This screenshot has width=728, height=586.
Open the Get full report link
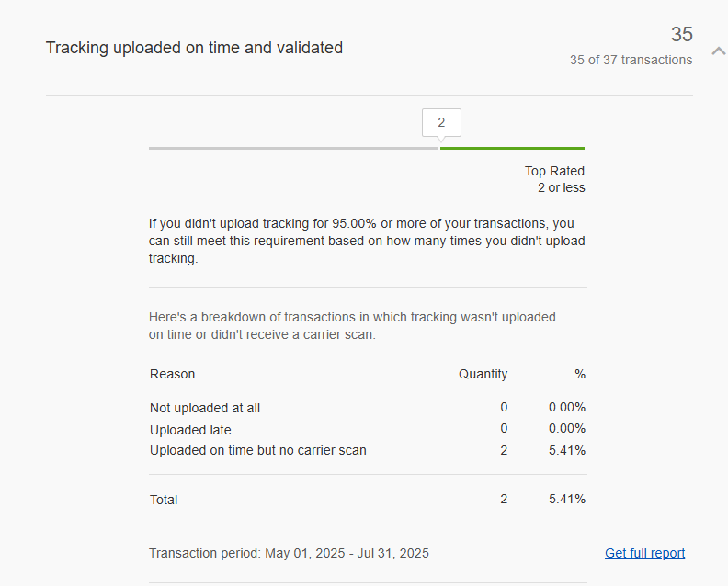[x=644, y=553]
